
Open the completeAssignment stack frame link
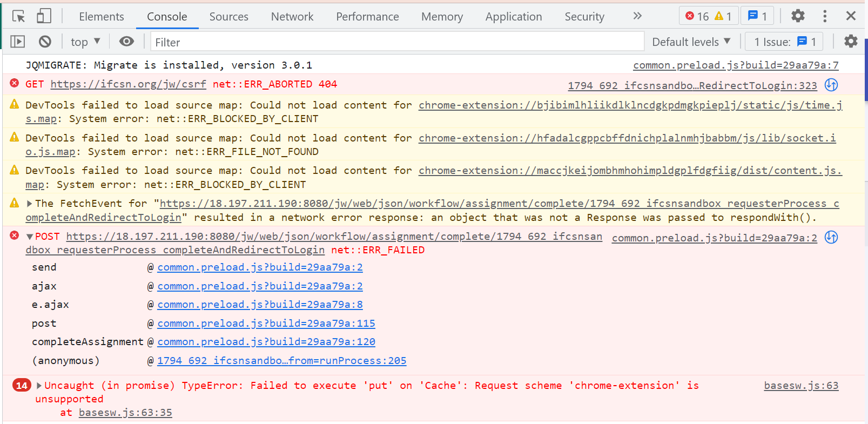tap(266, 342)
